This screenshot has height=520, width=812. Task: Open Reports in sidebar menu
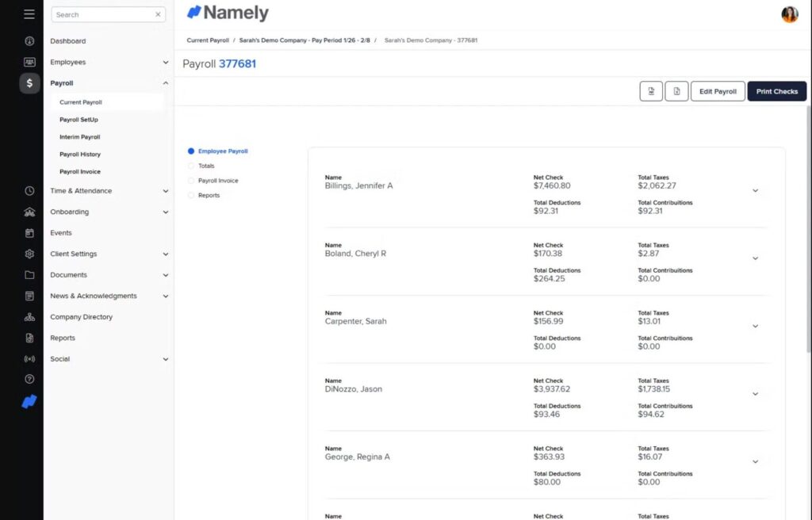pos(63,338)
